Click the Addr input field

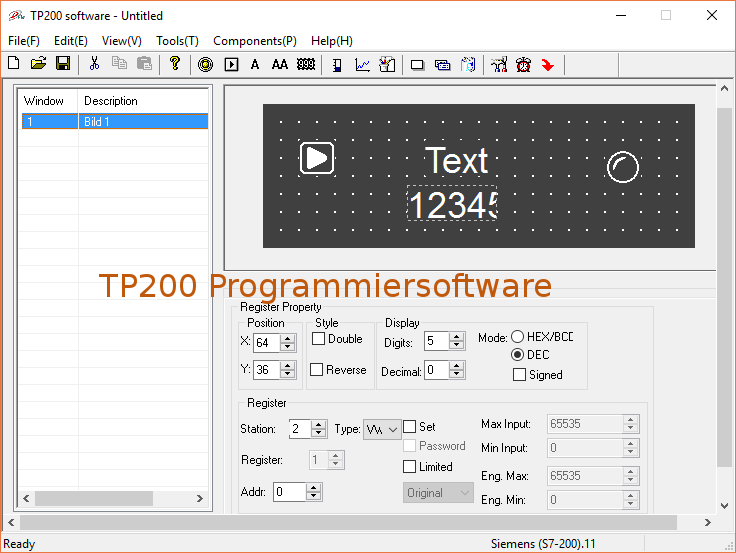(x=290, y=492)
